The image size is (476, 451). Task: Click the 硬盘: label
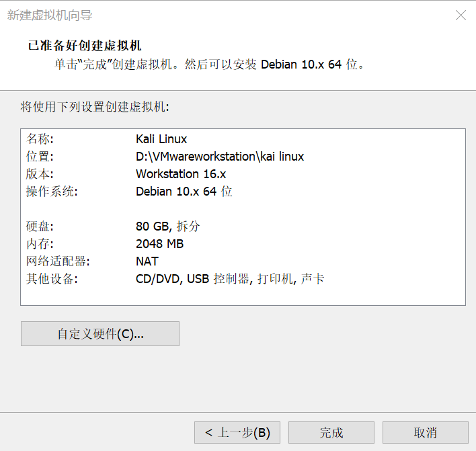click(x=40, y=227)
